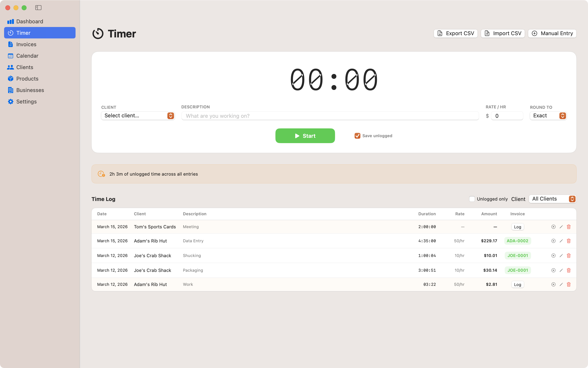Resume timer icon for the Data Entry row
Screen dimensions: 588x368
[553, 241]
